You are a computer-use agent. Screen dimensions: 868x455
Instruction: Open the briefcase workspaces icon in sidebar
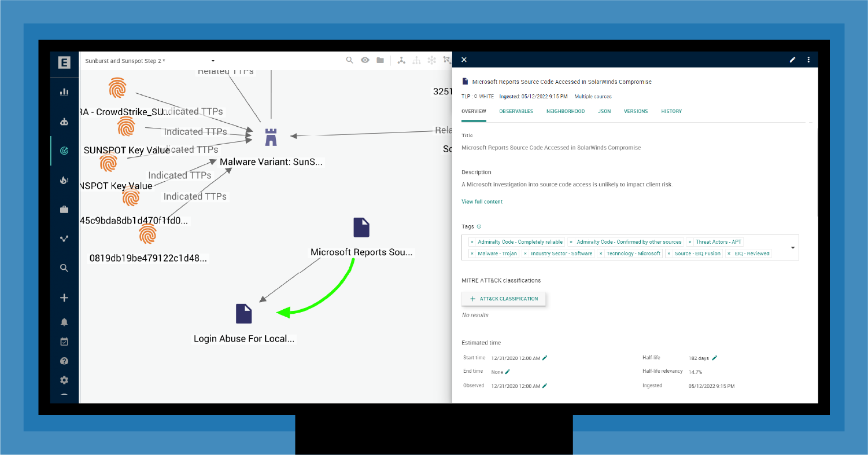64,210
